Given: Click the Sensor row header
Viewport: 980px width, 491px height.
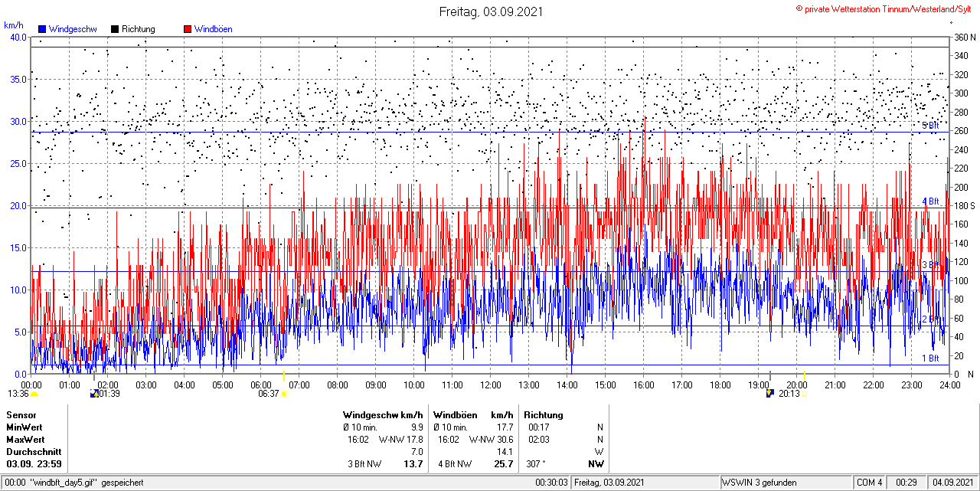Looking at the screenshot, I should click(21, 415).
